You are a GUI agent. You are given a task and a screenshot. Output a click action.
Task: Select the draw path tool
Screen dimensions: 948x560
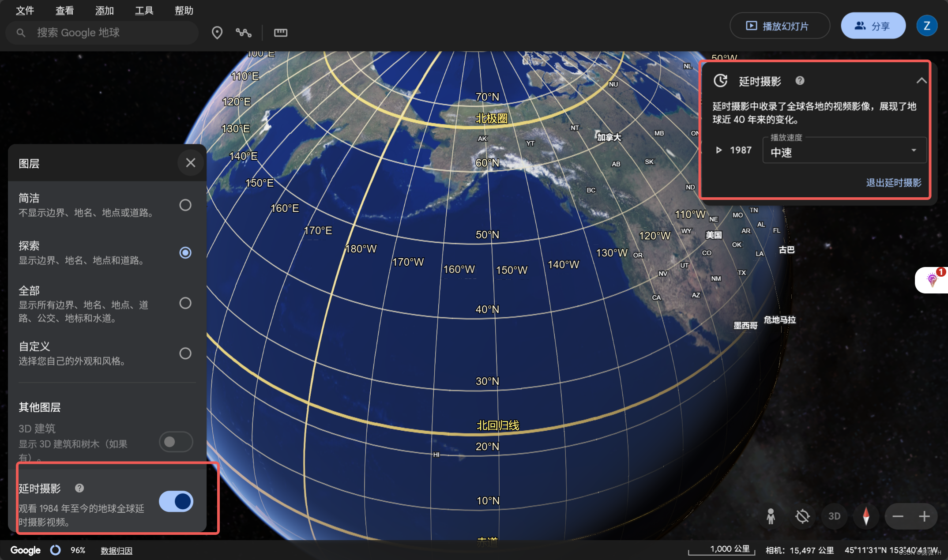tap(244, 33)
